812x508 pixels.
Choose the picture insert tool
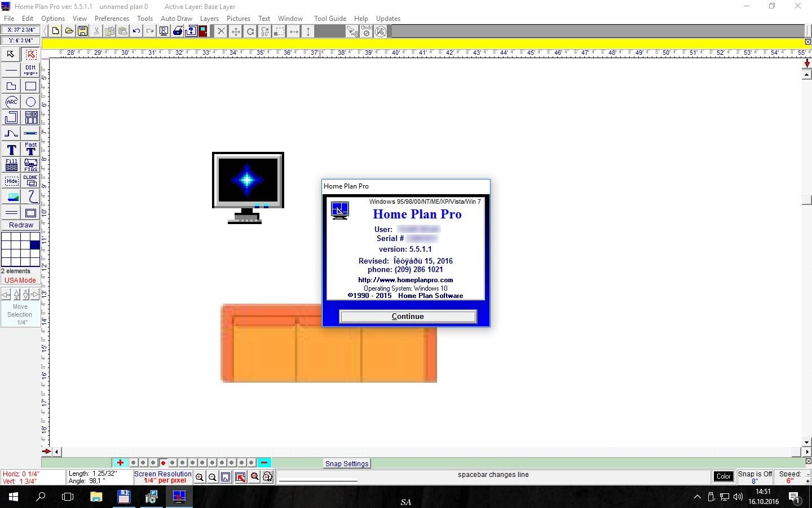11,196
